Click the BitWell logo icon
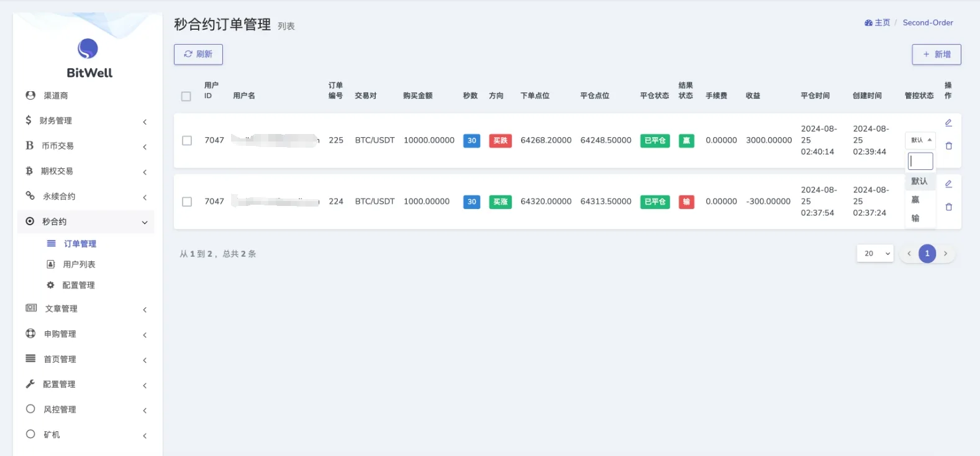This screenshot has height=456, width=980. pos(88,48)
